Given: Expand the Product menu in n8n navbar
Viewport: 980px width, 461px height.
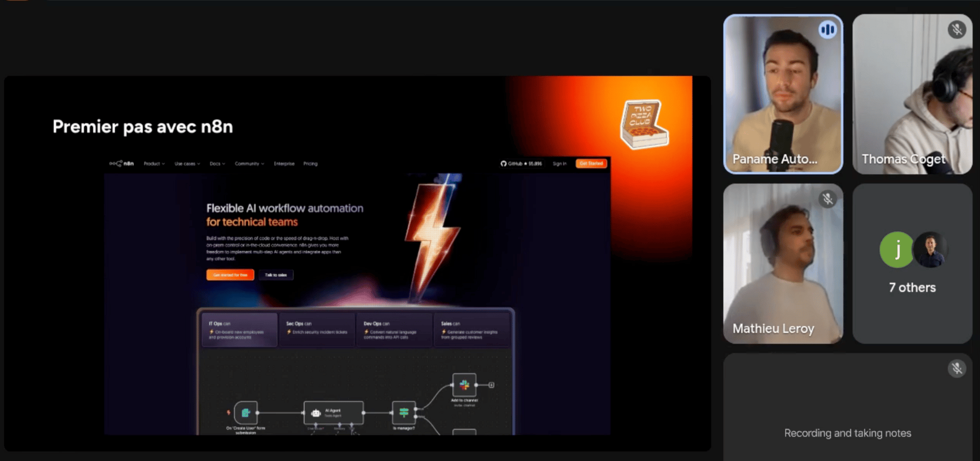Looking at the screenshot, I should coord(154,163).
